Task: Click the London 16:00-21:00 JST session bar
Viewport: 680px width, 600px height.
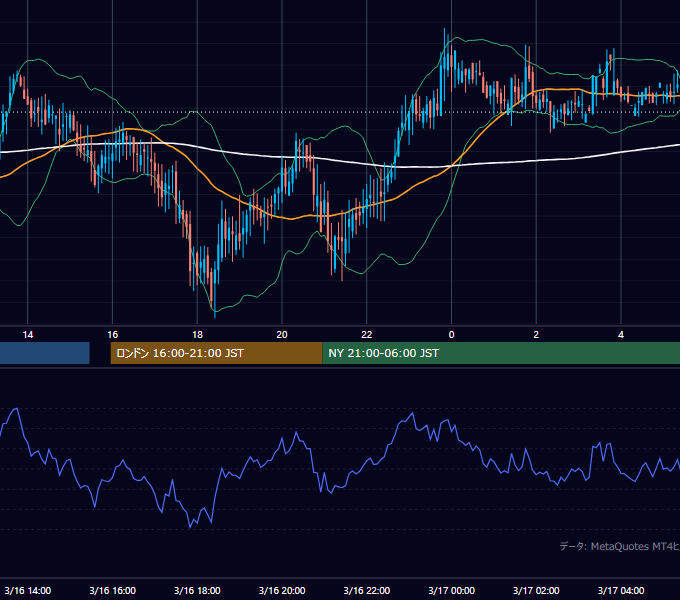Action: 216,353
